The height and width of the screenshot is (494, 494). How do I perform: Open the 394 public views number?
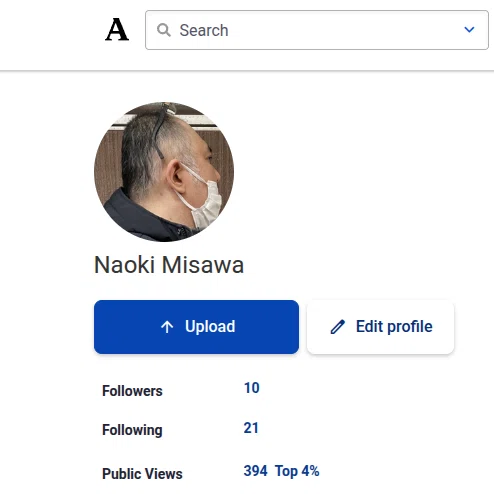pos(255,471)
